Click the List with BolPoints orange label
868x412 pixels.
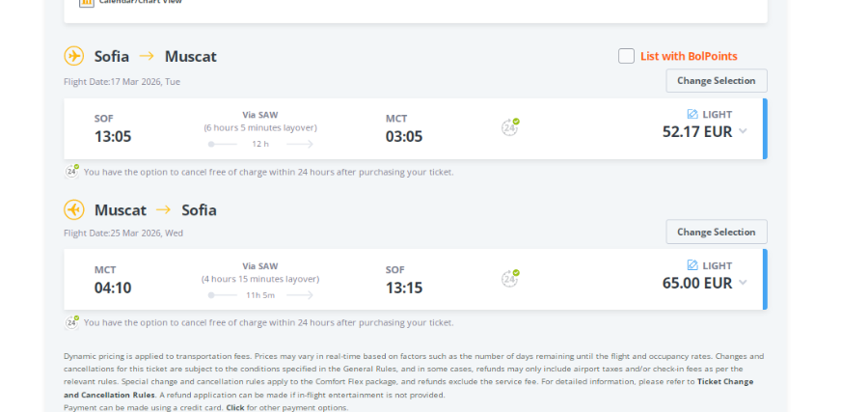(689, 56)
